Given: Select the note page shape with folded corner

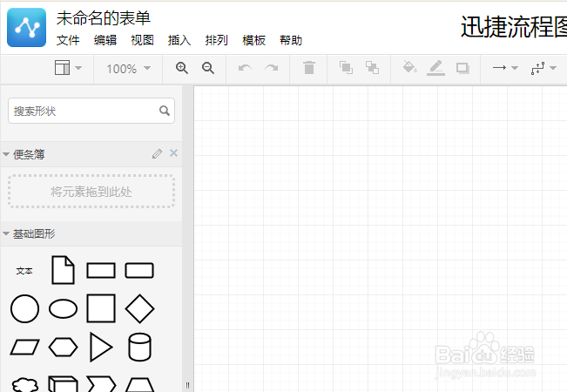Looking at the screenshot, I should pos(63,270).
